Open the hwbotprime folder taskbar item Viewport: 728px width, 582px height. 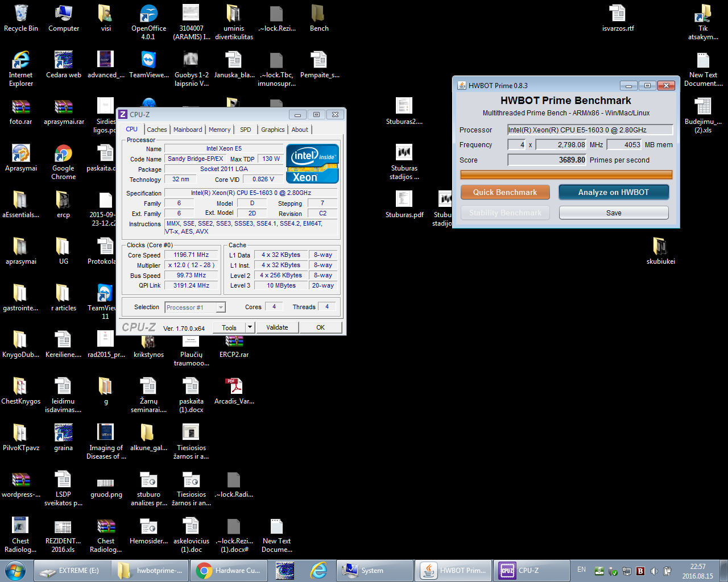[151, 571]
